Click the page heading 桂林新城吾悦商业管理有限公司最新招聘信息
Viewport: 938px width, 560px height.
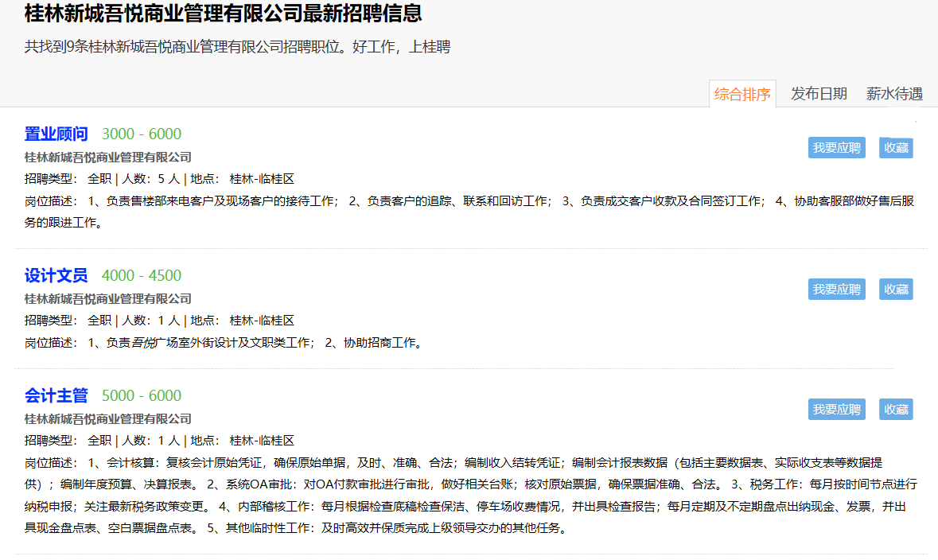(223, 14)
